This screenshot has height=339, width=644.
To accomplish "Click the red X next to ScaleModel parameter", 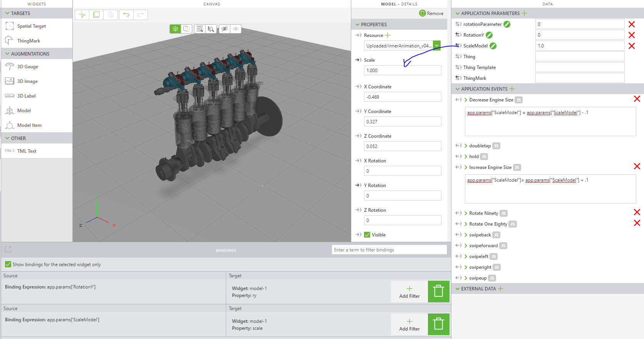I will (x=632, y=46).
